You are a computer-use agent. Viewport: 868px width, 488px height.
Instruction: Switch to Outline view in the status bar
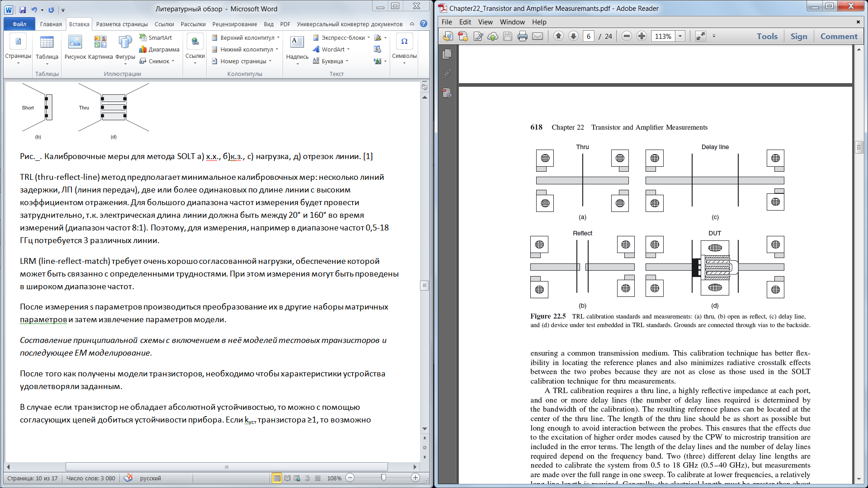pyautogui.click(x=307, y=478)
